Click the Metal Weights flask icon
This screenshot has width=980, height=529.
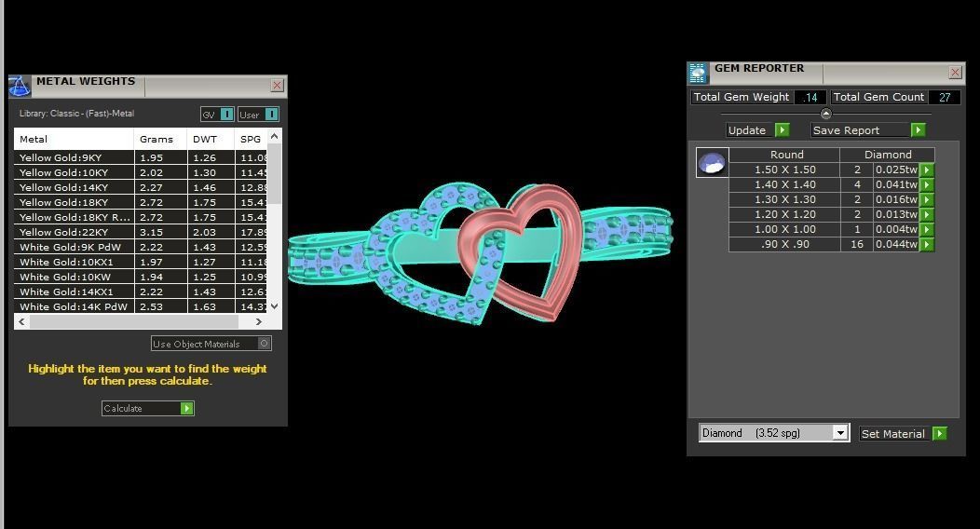coord(20,87)
